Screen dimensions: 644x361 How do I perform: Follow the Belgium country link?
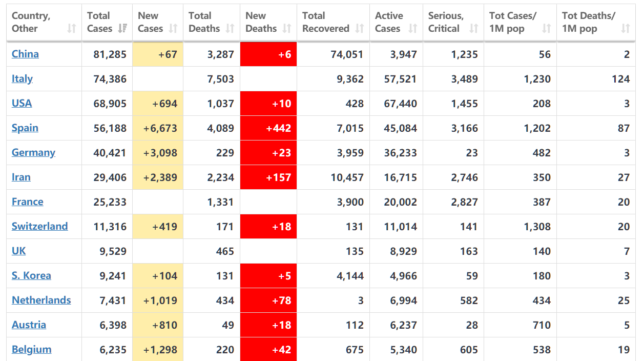31,349
